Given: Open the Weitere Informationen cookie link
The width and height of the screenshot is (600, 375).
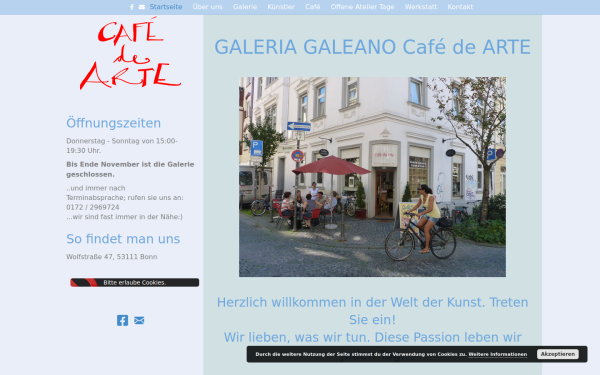Looking at the screenshot, I should point(497,354).
